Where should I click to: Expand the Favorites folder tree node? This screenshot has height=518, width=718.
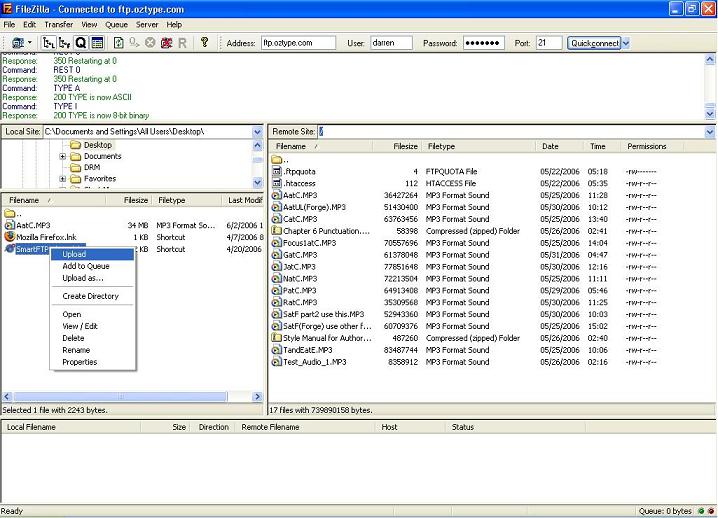click(x=63, y=179)
